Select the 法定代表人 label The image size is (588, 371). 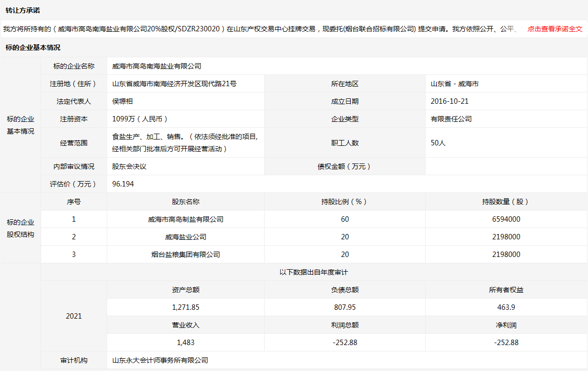74,101
